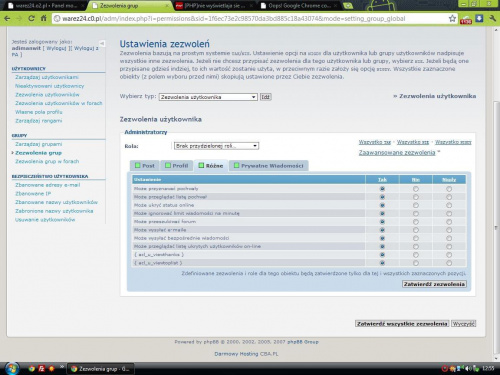
Task: Click the Windows Start orb
Action: pos(12,368)
